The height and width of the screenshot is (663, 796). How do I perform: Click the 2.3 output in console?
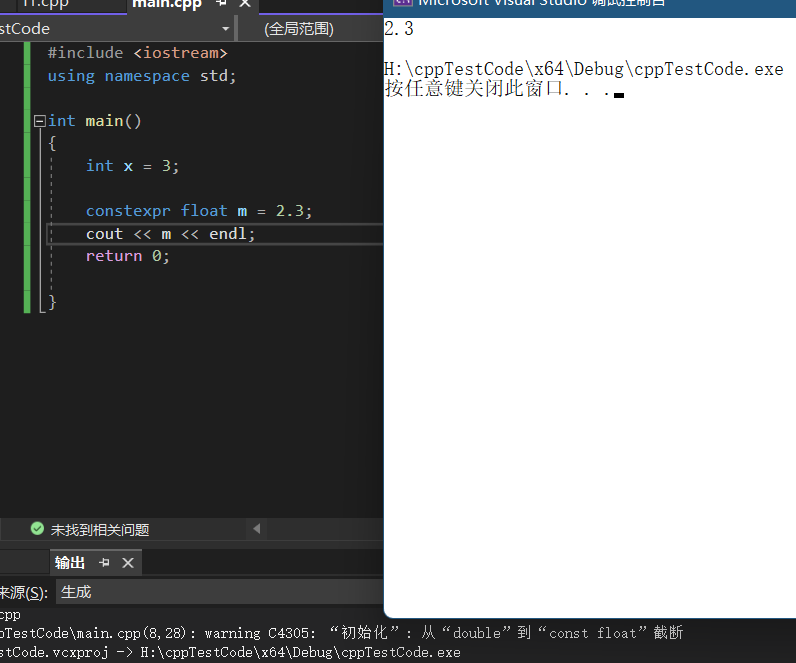(399, 29)
